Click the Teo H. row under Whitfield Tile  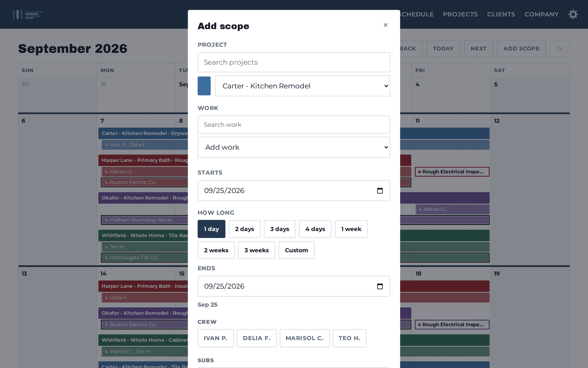[x=145, y=247]
